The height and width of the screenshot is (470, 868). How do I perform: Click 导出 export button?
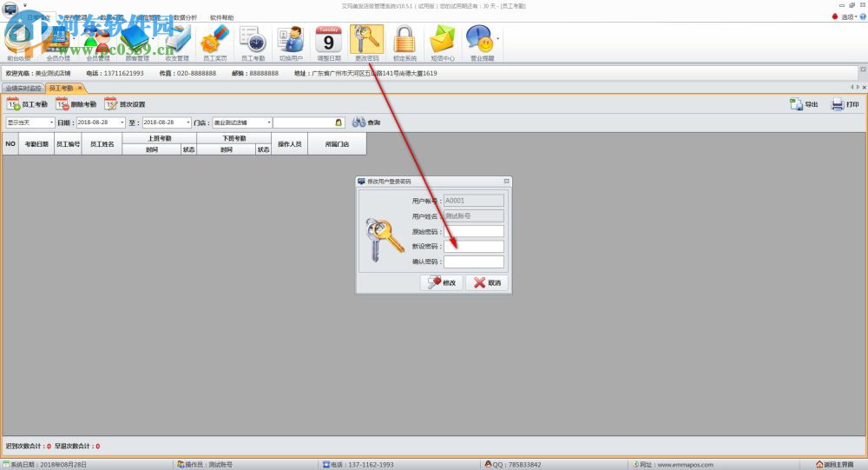pyautogui.click(x=805, y=104)
